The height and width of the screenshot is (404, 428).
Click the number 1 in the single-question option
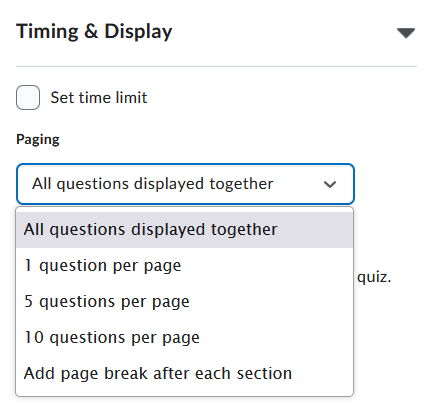coord(28,265)
